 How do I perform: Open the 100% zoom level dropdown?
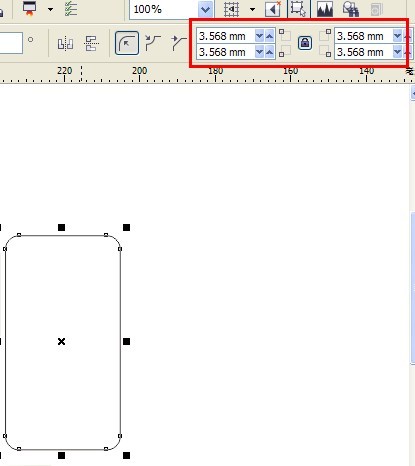point(205,9)
